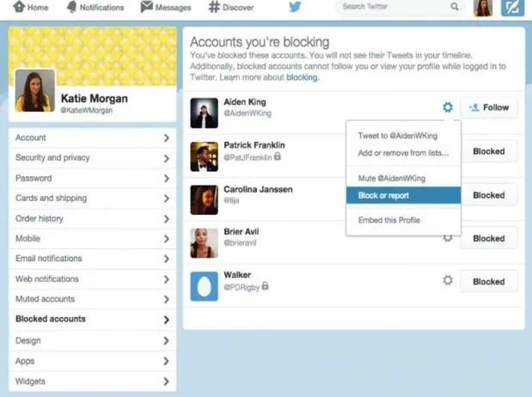Open gear dropdown for Aiden King
The height and width of the screenshot is (397, 532).
click(x=447, y=107)
